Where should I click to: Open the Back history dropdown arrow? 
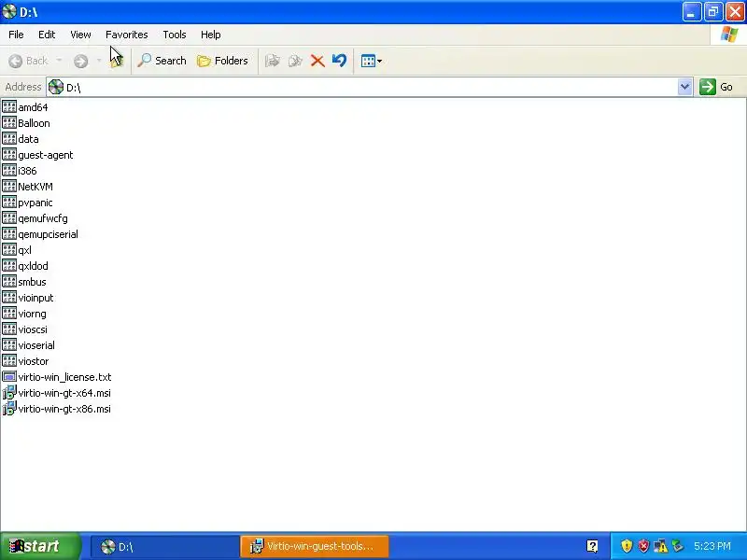(x=59, y=61)
